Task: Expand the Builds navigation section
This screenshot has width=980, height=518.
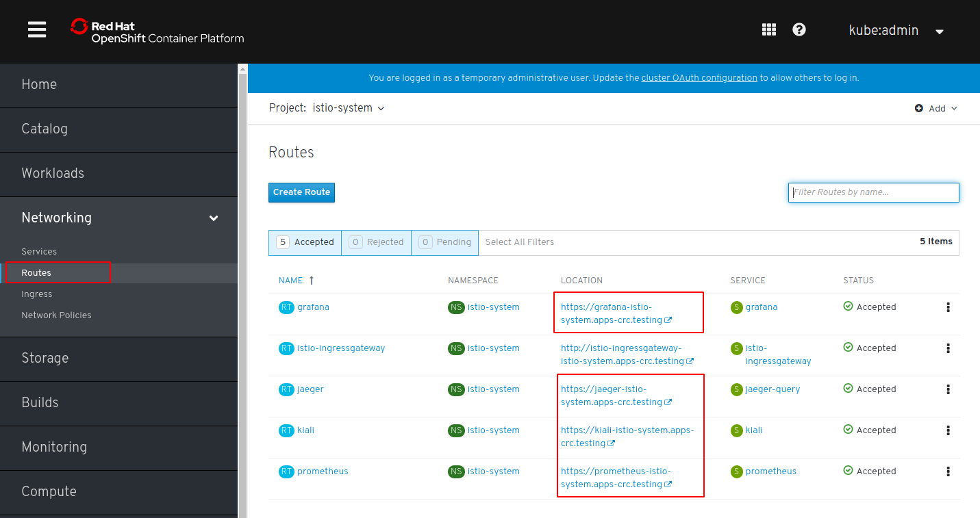Action: [119, 403]
